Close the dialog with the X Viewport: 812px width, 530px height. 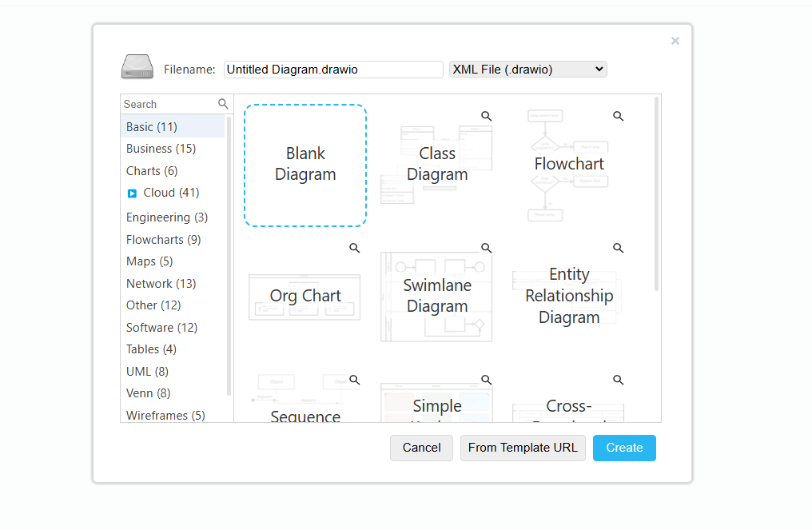click(x=675, y=41)
